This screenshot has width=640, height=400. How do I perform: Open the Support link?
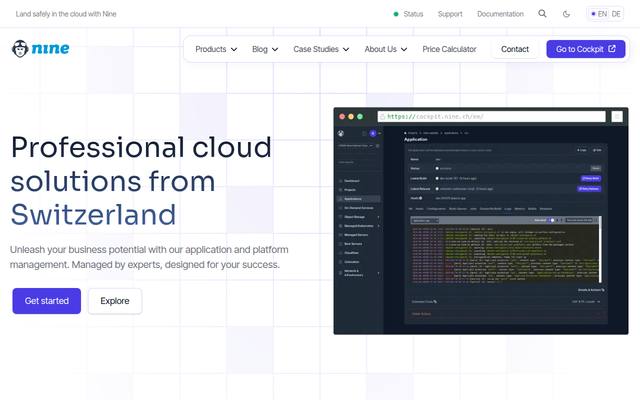click(450, 14)
